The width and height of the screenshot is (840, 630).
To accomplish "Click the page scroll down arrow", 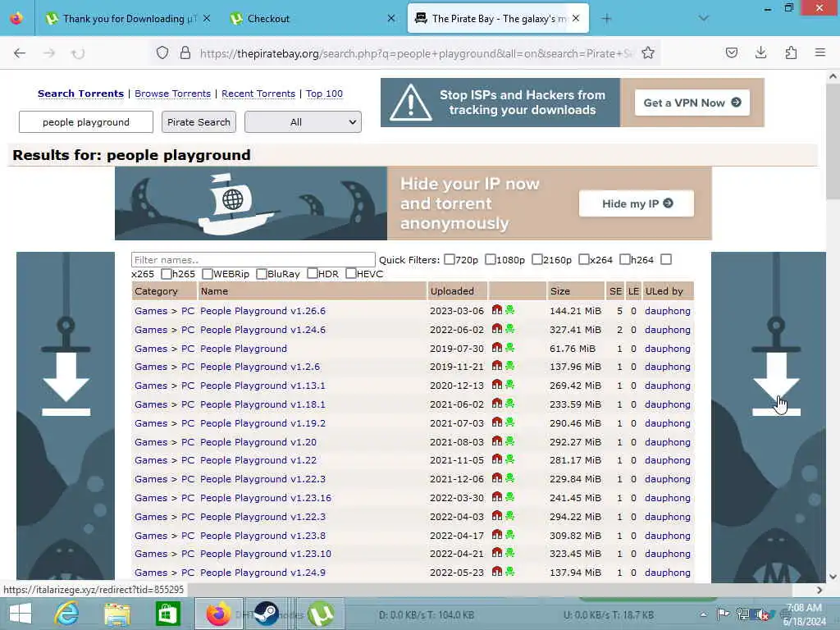I will coord(833,577).
